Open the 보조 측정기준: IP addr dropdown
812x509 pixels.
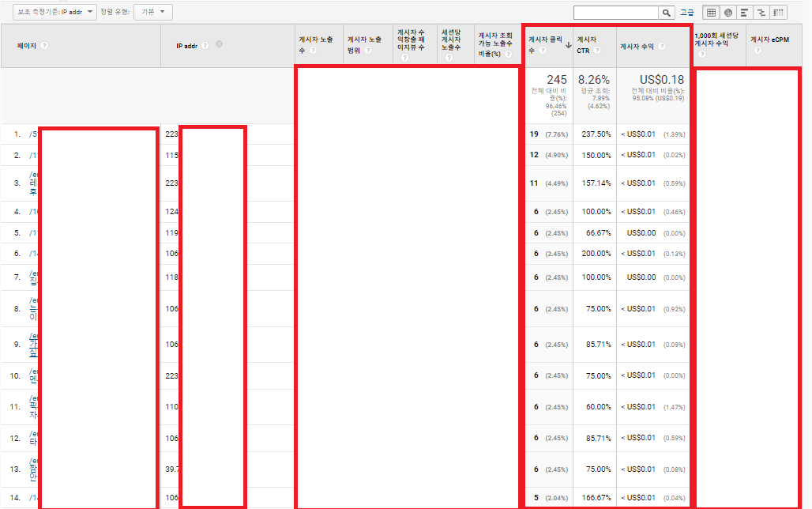pos(55,12)
